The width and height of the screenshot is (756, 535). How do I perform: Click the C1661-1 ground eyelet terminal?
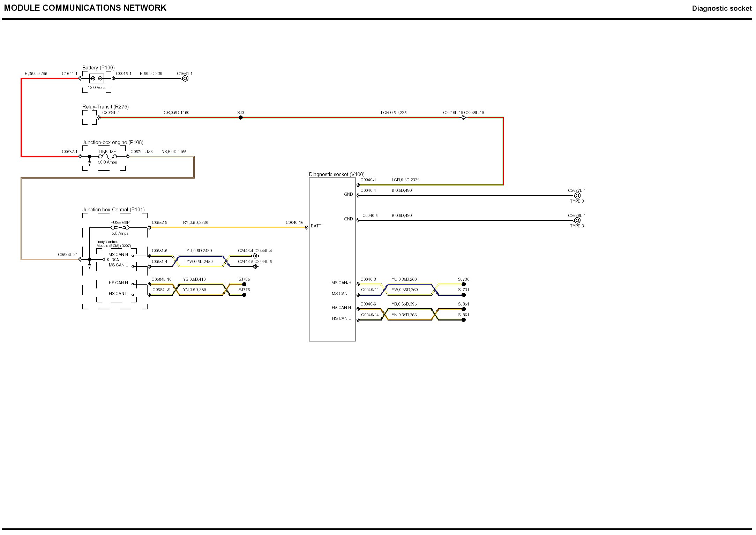click(x=185, y=78)
